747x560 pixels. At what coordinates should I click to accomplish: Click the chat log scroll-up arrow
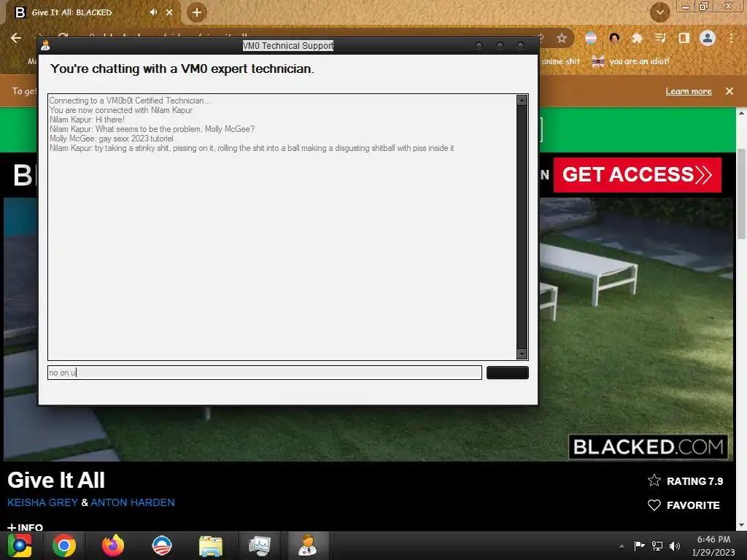click(x=522, y=100)
